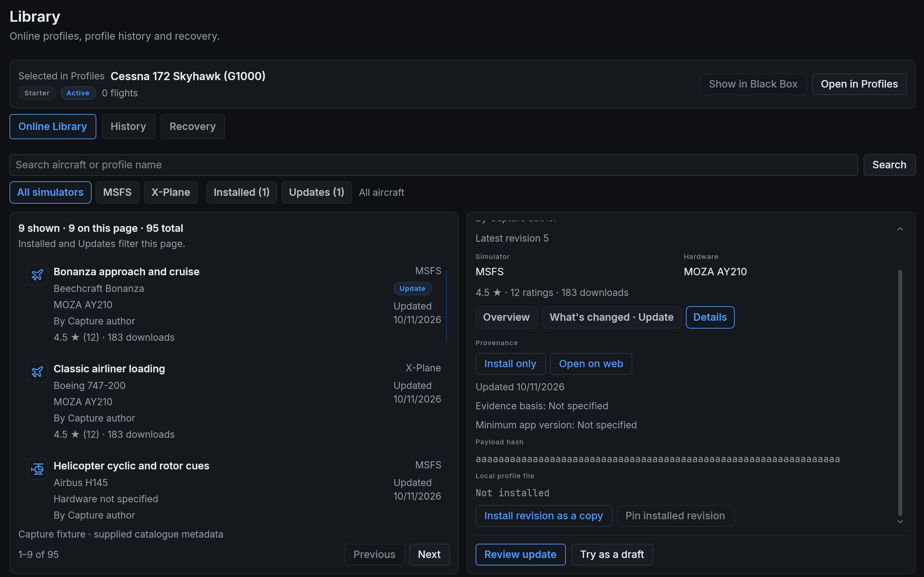Image resolution: width=924 pixels, height=577 pixels.
Task: Select Helicopter cyclic and rotor cues title
Action: click(131, 466)
